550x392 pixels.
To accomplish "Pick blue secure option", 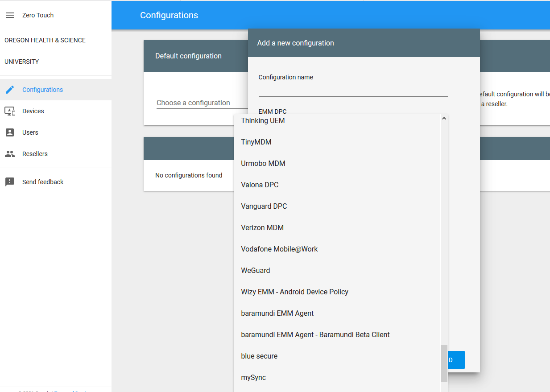I will click(337, 356).
